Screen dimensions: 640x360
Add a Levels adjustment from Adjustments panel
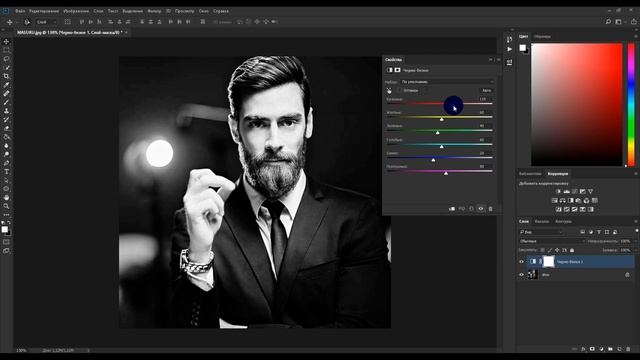click(x=567, y=191)
